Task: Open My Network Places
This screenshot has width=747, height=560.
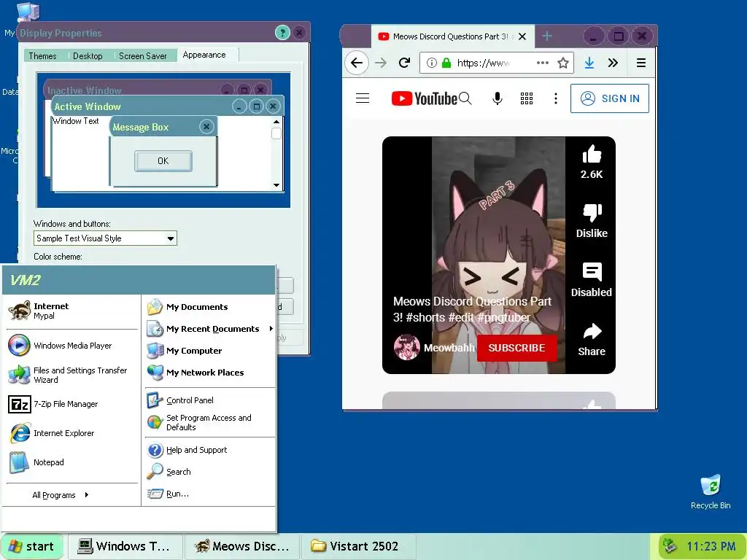Action: [x=209, y=373]
